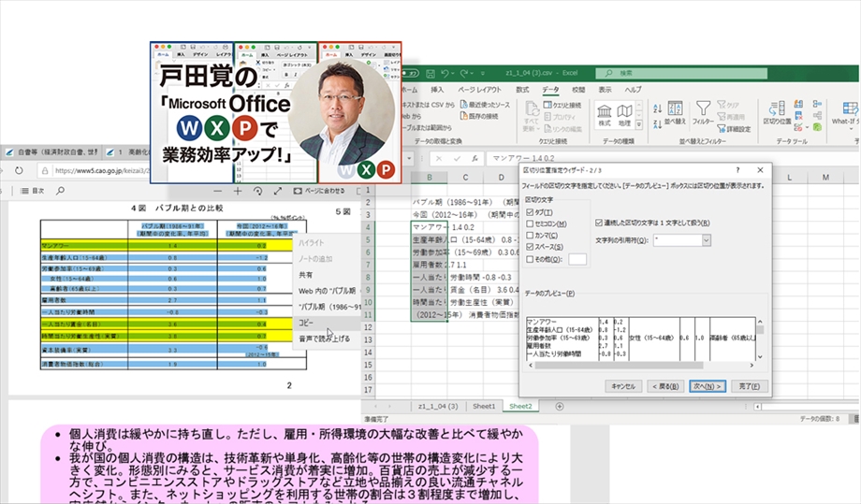Click the preview horizontal scrollbar
This screenshot has width=861, height=504.
point(641,366)
